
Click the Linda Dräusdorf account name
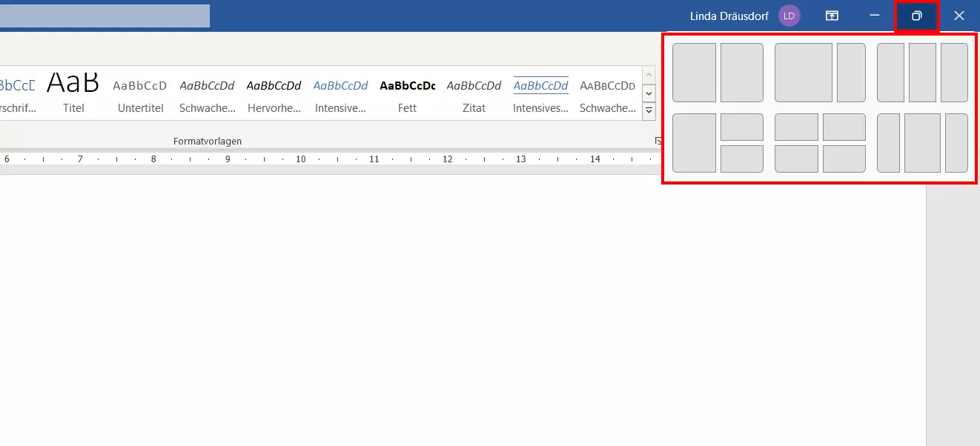(x=729, y=16)
